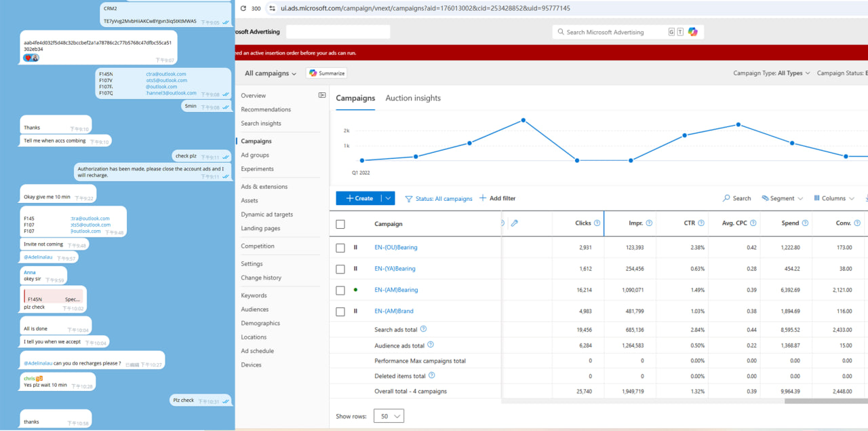Screen dimensions: 868x431
Task: Open help tooltip for the Clicks column
Action: pos(597,223)
